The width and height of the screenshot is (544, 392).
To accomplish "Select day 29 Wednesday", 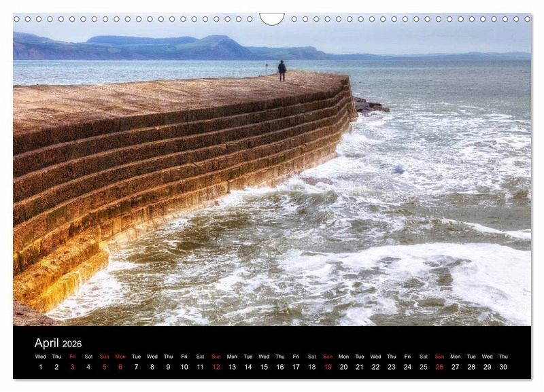I will pos(488,367).
